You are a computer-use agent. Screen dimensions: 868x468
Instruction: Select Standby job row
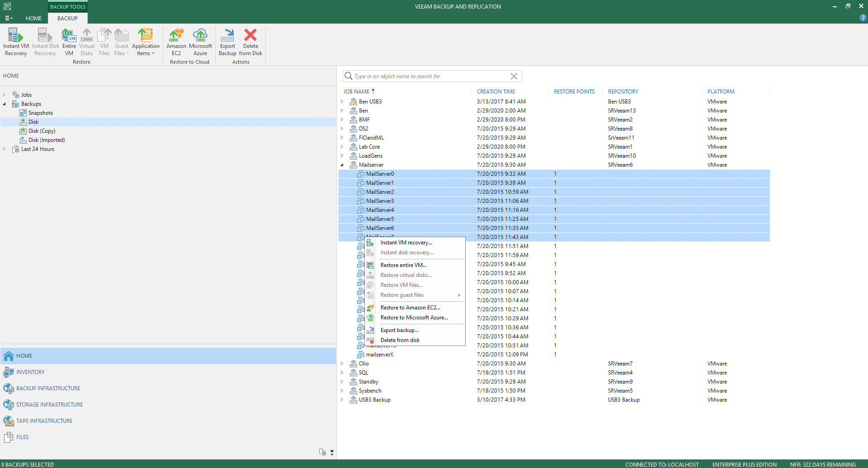point(554,382)
